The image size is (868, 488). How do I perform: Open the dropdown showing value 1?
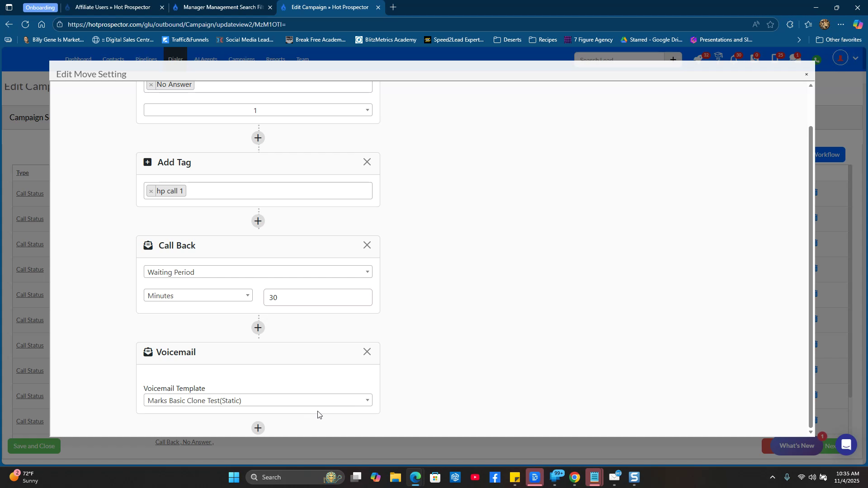(x=258, y=110)
